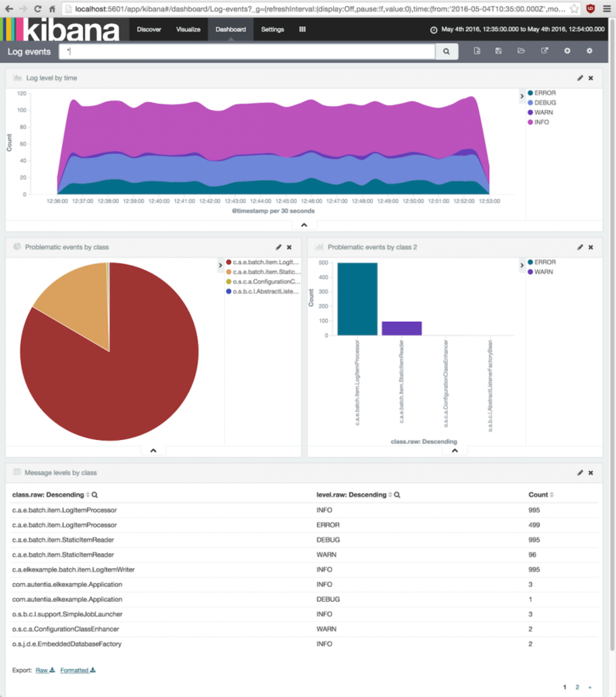Click the next page arrow in table
616x697 pixels.
coord(590,687)
